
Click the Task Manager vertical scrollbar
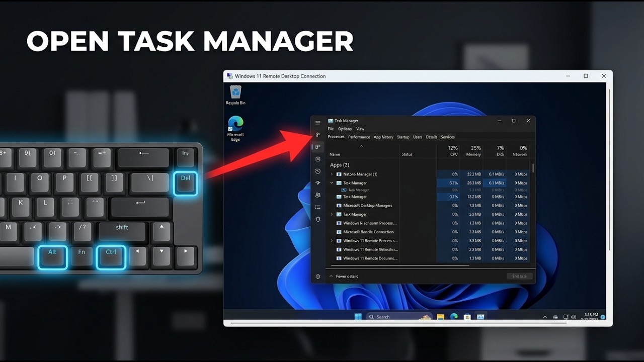point(533,168)
